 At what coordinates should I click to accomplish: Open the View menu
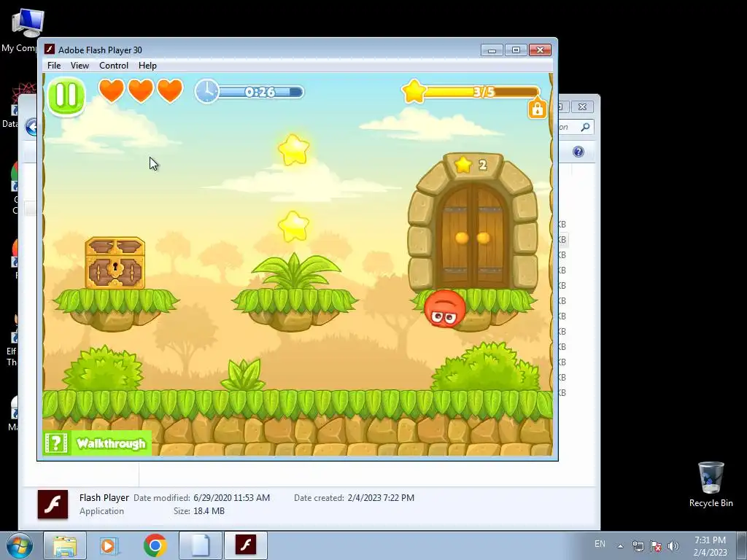click(80, 65)
